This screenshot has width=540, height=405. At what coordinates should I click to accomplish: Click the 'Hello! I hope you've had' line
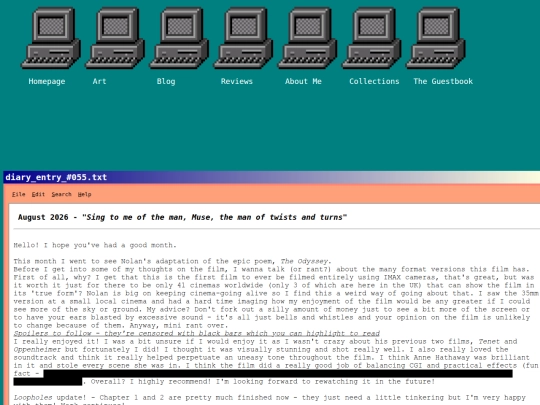point(95,245)
